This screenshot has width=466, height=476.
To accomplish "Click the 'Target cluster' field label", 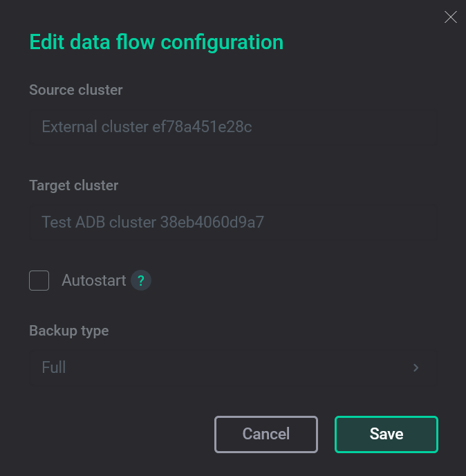I will [x=74, y=185].
